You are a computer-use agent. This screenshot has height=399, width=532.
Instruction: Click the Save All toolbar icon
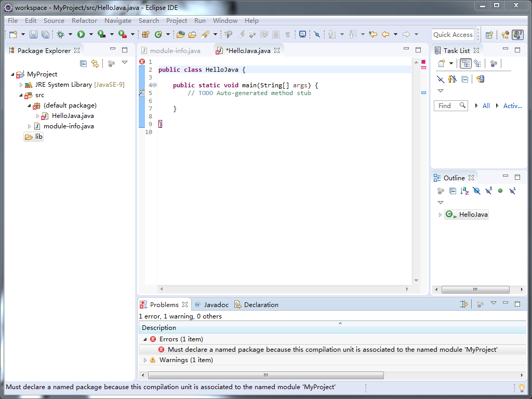point(45,34)
